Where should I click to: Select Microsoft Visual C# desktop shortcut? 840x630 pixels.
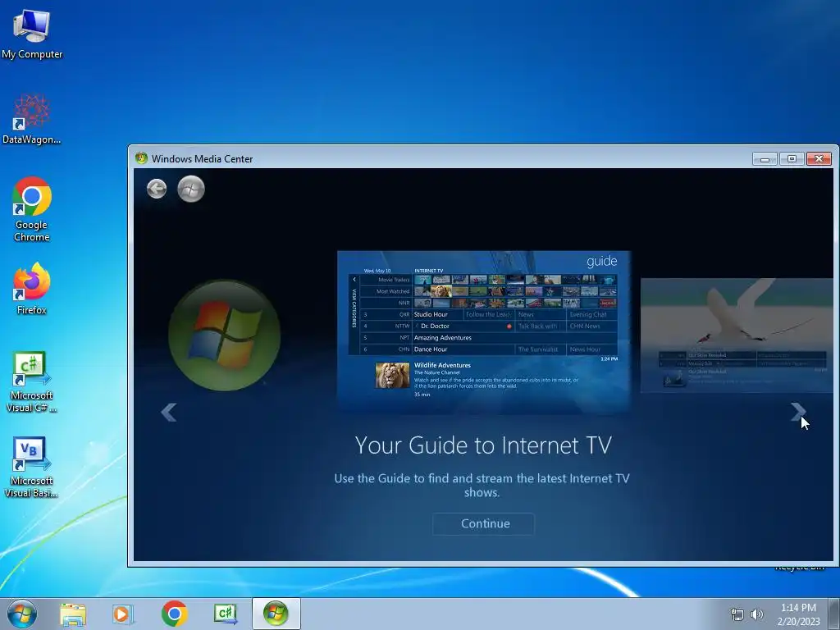coord(32,381)
